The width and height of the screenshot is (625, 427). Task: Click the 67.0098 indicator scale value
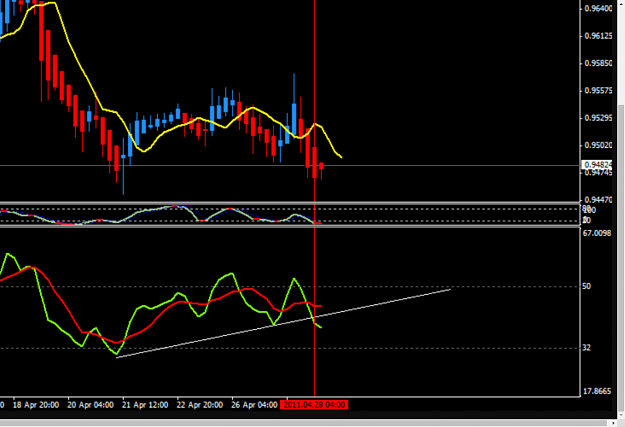[x=597, y=233]
